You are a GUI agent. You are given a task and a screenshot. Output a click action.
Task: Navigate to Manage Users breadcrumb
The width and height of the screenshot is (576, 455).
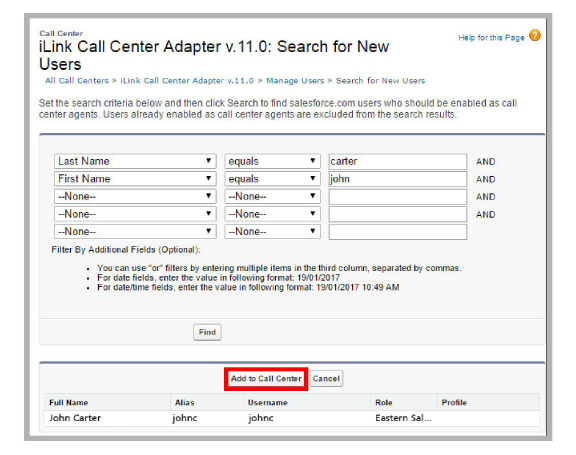tap(295, 81)
